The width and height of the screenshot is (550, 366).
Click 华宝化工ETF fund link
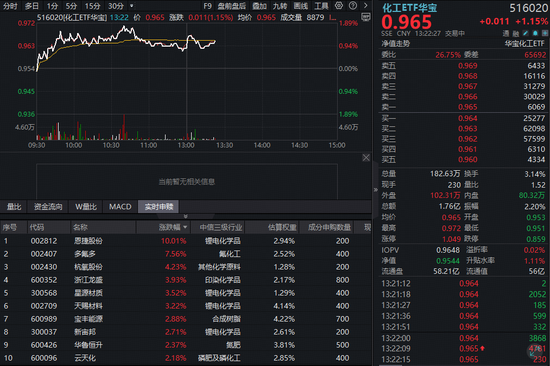[x=524, y=44]
